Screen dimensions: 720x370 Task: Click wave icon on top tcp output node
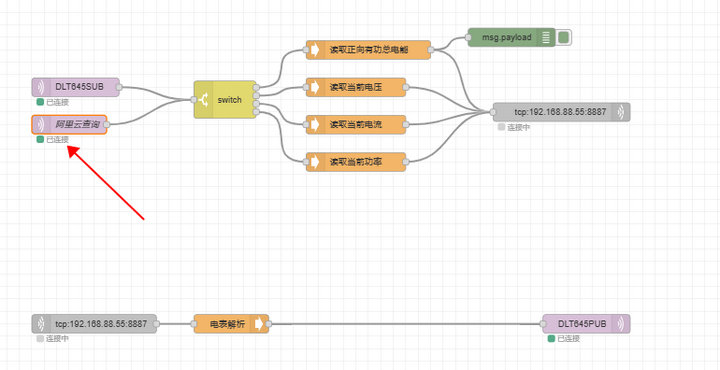coord(622,112)
